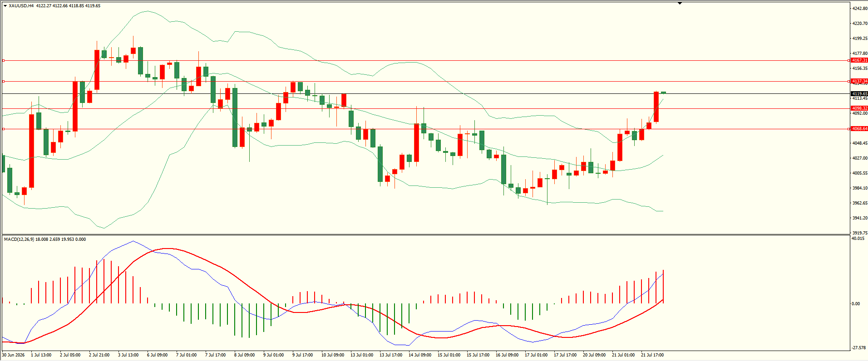The width and height of the screenshot is (868, 361).
Task: Click the 4068.64 red price label
Action: click(x=859, y=129)
